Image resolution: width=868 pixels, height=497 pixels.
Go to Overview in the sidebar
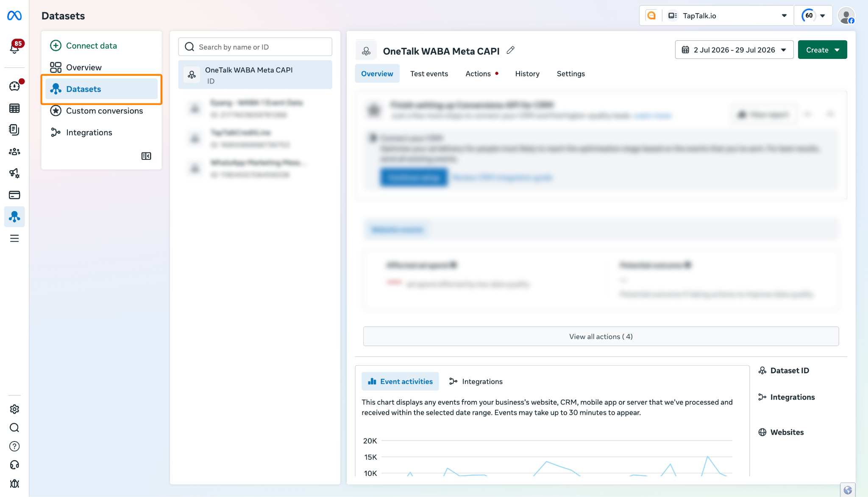point(76,67)
